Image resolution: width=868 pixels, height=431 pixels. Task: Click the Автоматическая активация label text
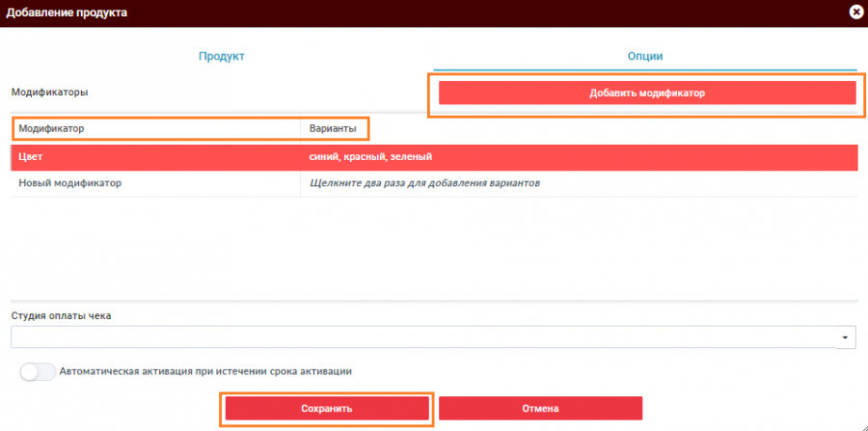pyautogui.click(x=205, y=371)
